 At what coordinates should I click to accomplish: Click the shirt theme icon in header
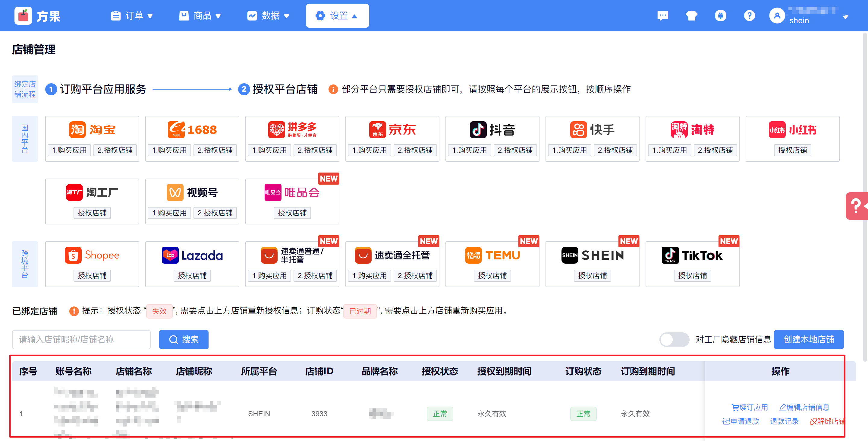tap(691, 15)
